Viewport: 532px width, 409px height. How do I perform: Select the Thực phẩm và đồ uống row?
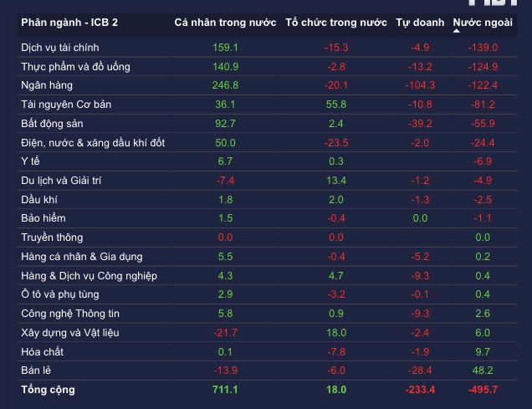(x=75, y=66)
